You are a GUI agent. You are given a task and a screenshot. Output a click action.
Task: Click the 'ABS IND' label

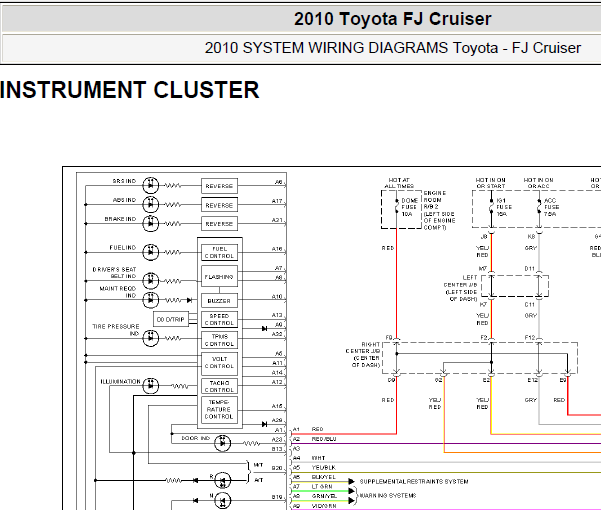click(124, 200)
